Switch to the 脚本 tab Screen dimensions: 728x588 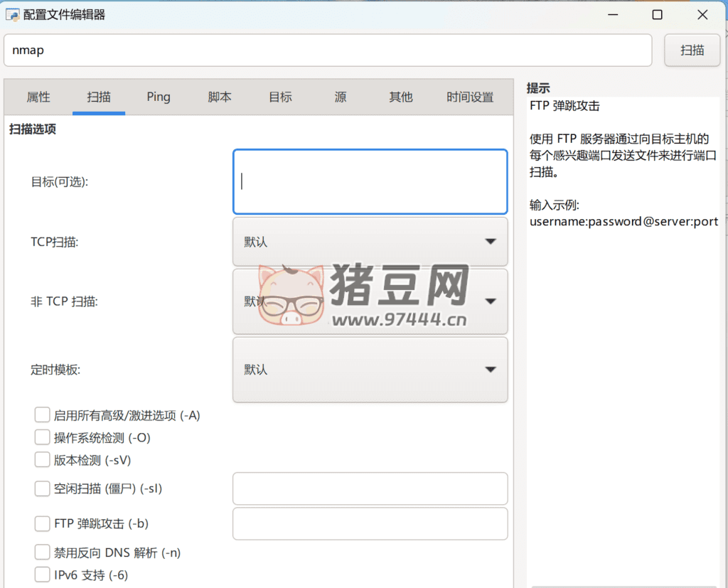[220, 97]
